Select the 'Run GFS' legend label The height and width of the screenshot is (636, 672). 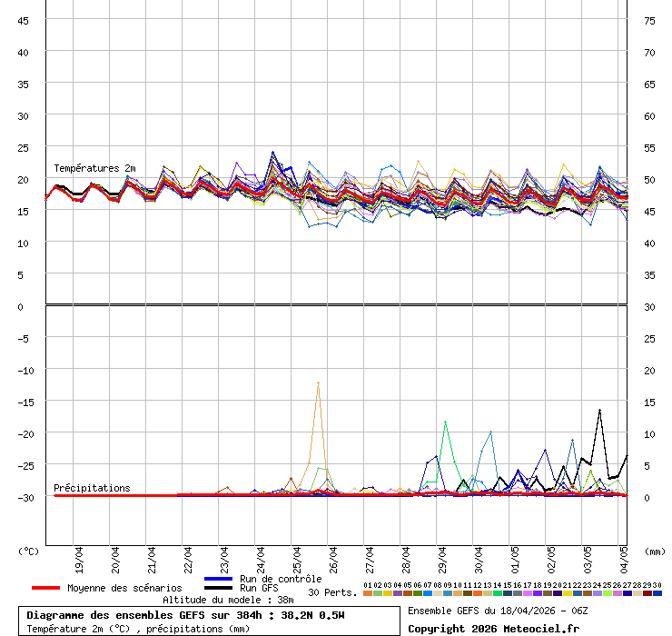pos(259,588)
